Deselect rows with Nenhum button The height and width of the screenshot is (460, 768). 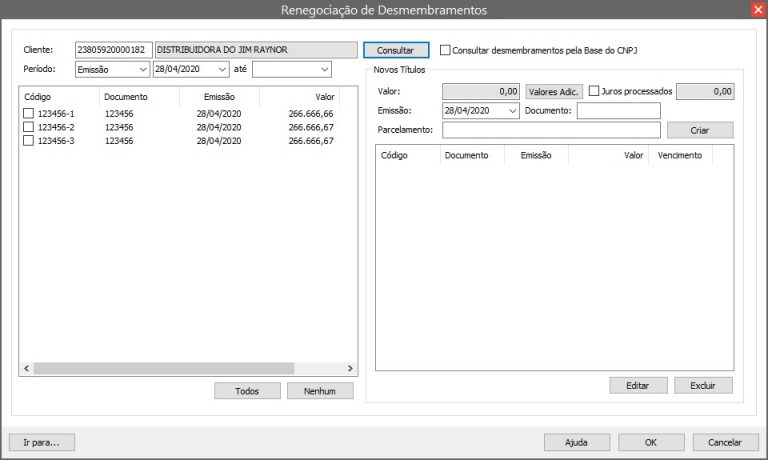click(320, 391)
